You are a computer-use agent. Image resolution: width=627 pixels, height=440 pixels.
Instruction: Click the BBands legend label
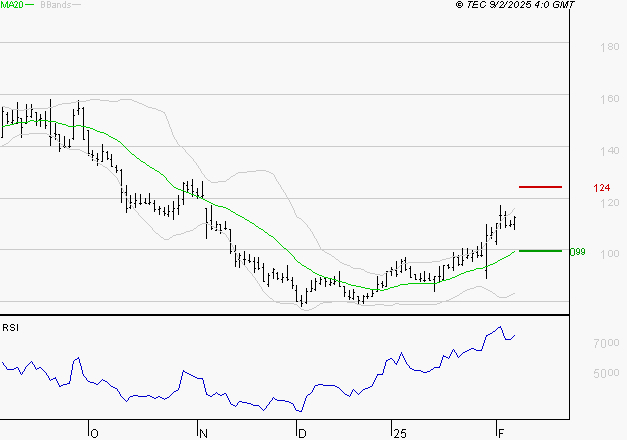(x=56, y=5)
